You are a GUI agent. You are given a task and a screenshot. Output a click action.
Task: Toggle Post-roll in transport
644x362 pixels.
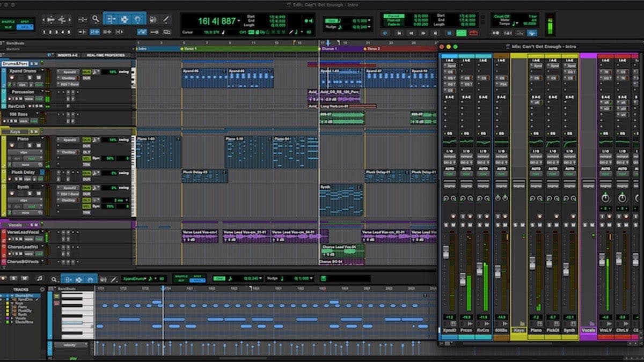click(x=393, y=21)
